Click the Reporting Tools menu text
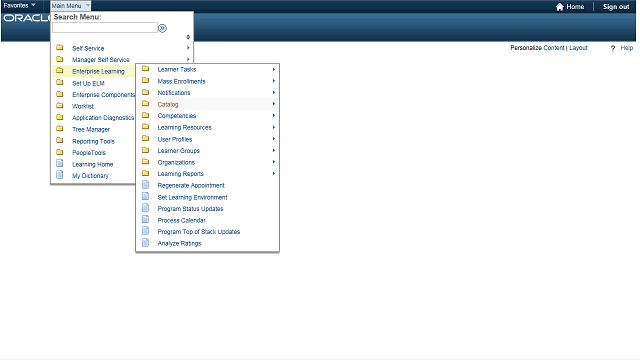 click(93, 141)
